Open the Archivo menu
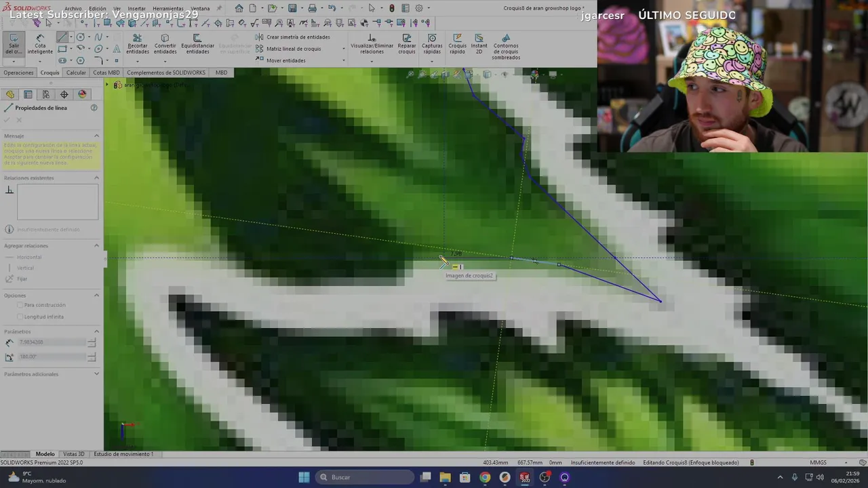Viewport: 868px width, 488px height. [73, 9]
